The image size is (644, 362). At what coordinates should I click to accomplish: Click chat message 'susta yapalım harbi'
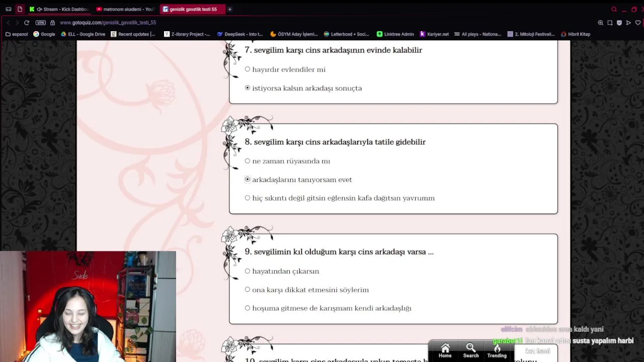[603, 341]
